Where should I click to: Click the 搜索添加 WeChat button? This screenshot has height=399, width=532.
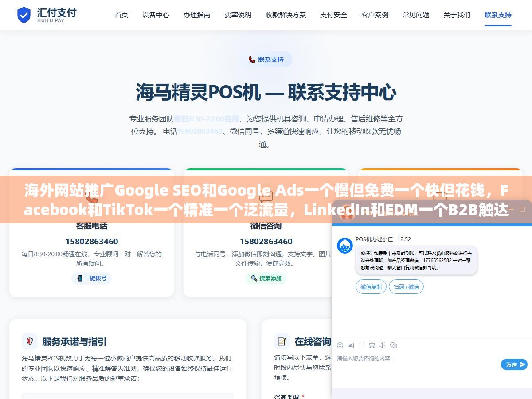(x=266, y=278)
